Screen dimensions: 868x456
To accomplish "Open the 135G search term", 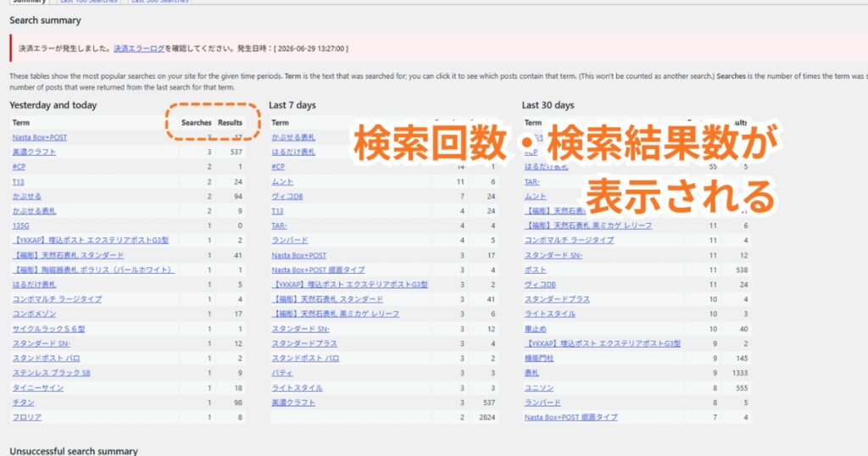I will 20,225.
